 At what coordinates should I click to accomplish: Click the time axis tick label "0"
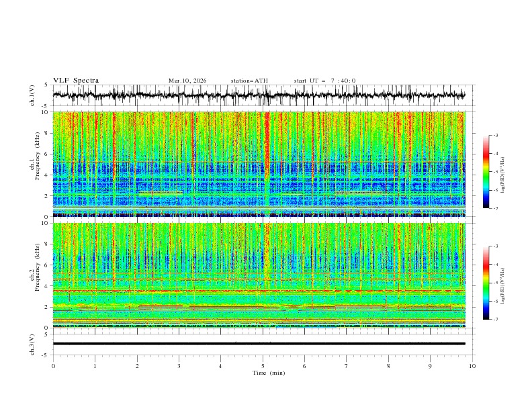click(x=53, y=366)
